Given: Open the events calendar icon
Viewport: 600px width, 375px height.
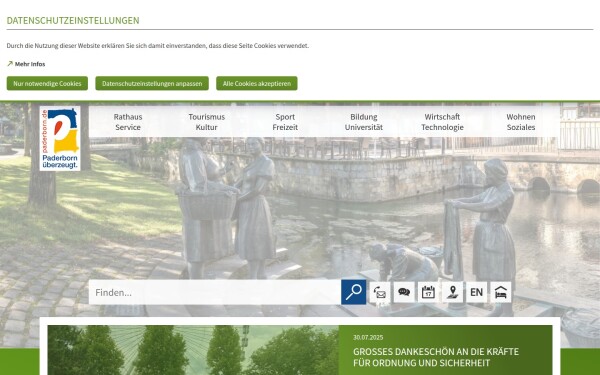Looking at the screenshot, I should (x=428, y=292).
